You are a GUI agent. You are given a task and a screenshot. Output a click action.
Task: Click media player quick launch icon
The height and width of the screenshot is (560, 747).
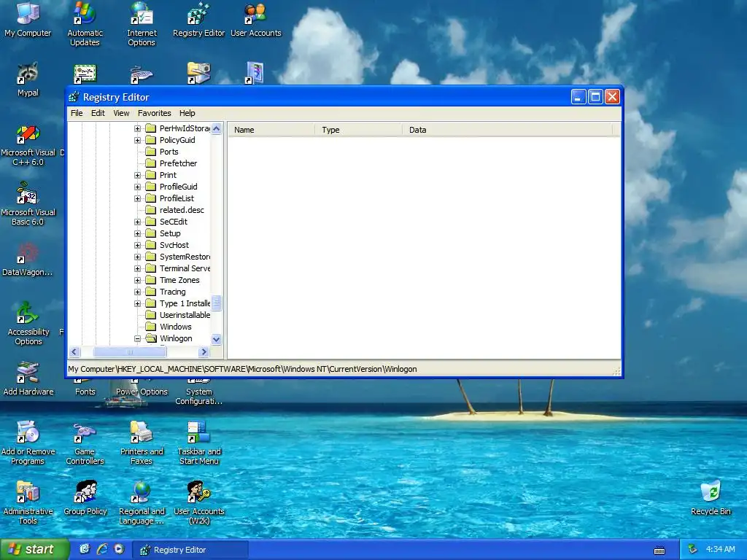[x=119, y=549]
